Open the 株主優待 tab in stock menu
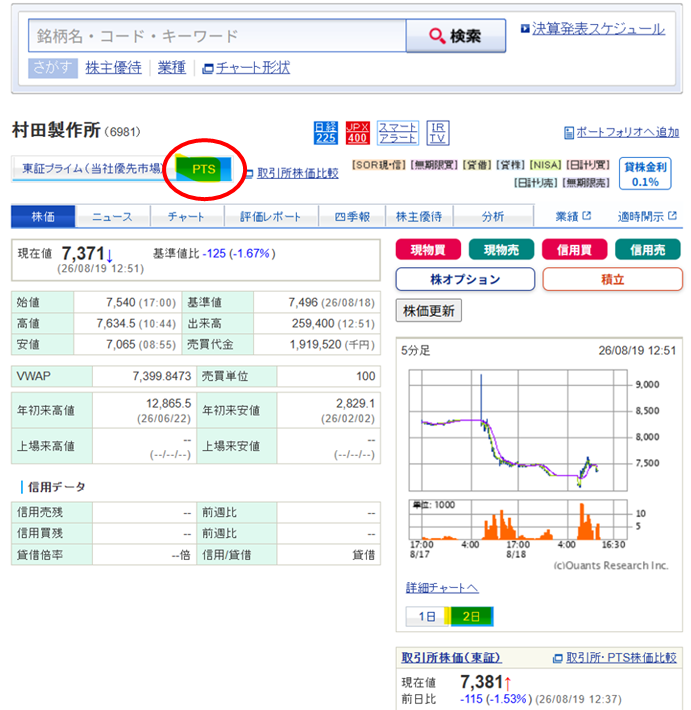 pos(419,216)
